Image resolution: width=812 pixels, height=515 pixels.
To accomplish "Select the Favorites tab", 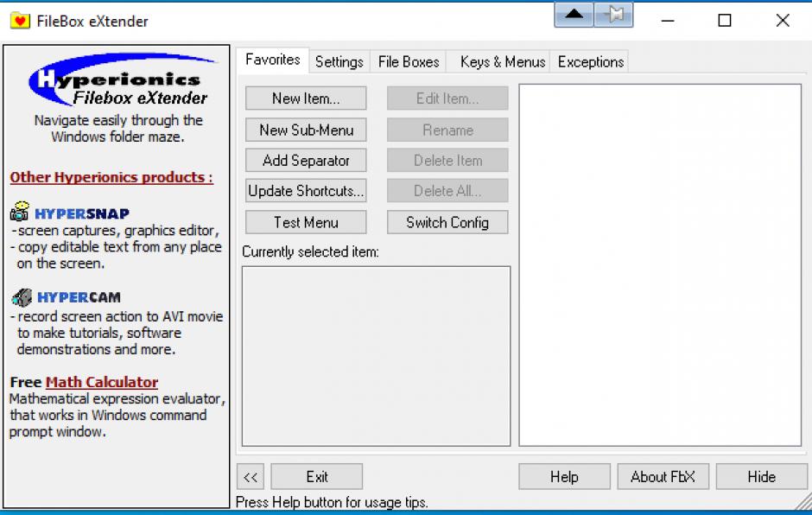I will (272, 60).
